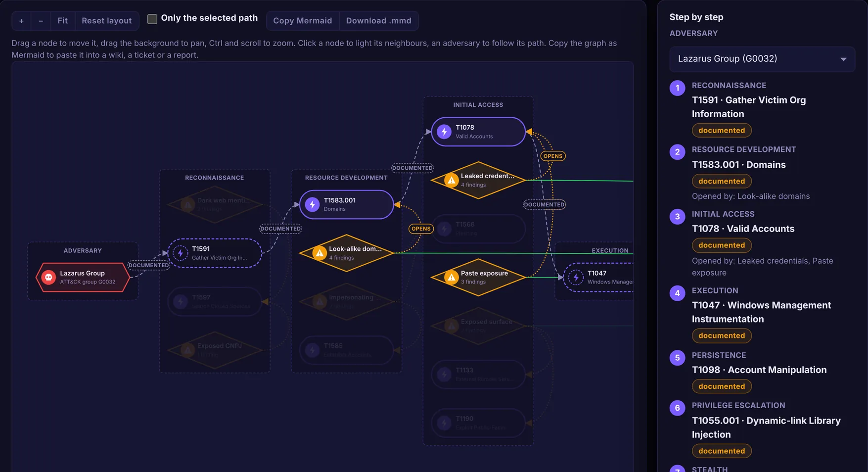868x472 pixels.
Task: Click 'T1583.001 · Domains' step title
Action: point(739,165)
